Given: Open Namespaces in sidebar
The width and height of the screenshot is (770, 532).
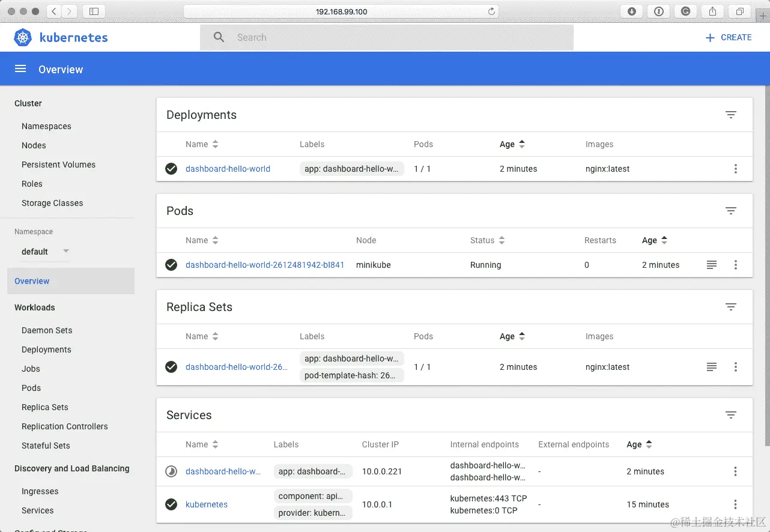Looking at the screenshot, I should pyautogui.click(x=46, y=126).
